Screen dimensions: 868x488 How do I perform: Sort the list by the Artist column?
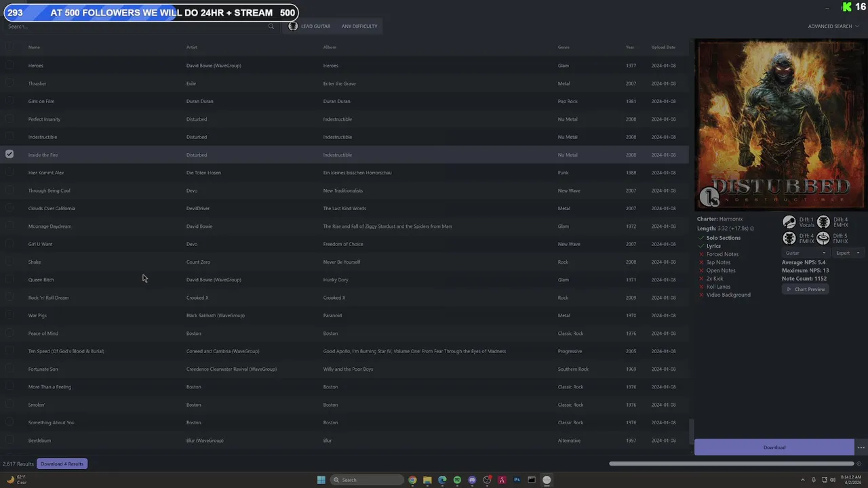192,47
